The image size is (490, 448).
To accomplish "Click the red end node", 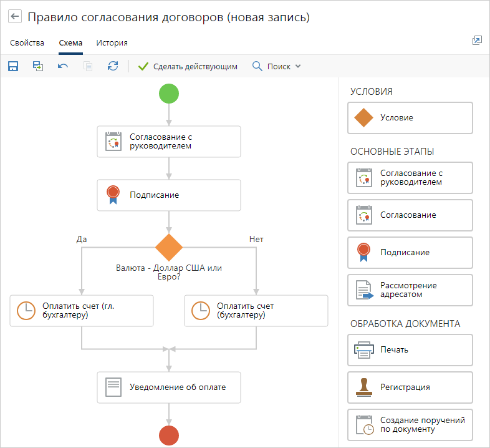I will coord(168,435).
